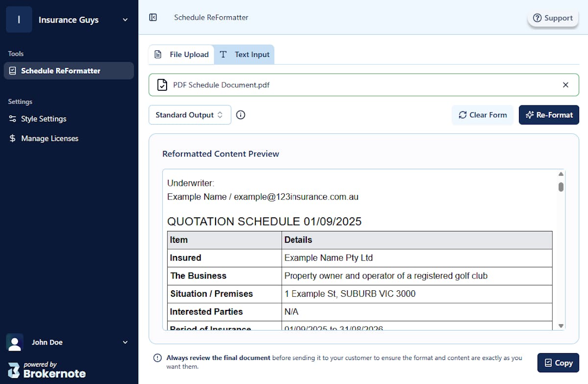Collapse the sidebar panel icon
Screen dimensions: 588x384
click(153, 18)
